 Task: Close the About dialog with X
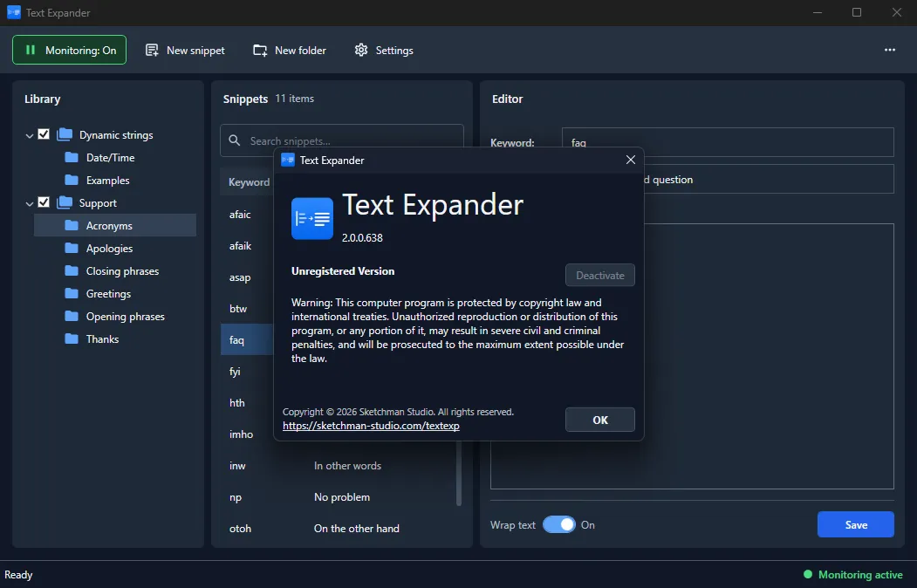pyautogui.click(x=631, y=161)
